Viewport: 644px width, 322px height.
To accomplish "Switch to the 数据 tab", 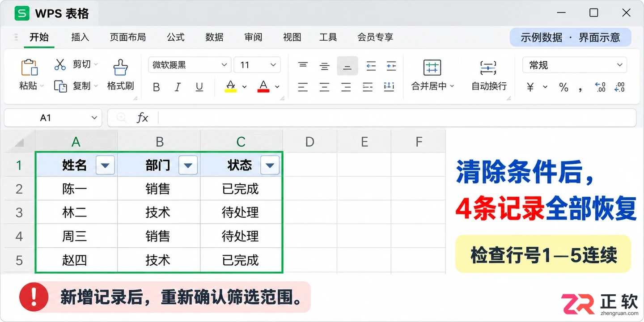I will [214, 37].
